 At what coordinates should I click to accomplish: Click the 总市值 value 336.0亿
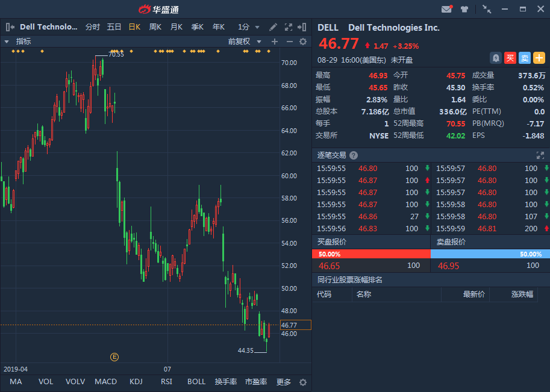(453, 111)
